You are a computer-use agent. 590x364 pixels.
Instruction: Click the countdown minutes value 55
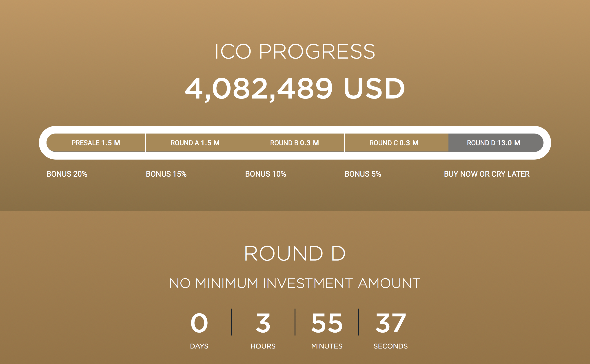point(327,323)
